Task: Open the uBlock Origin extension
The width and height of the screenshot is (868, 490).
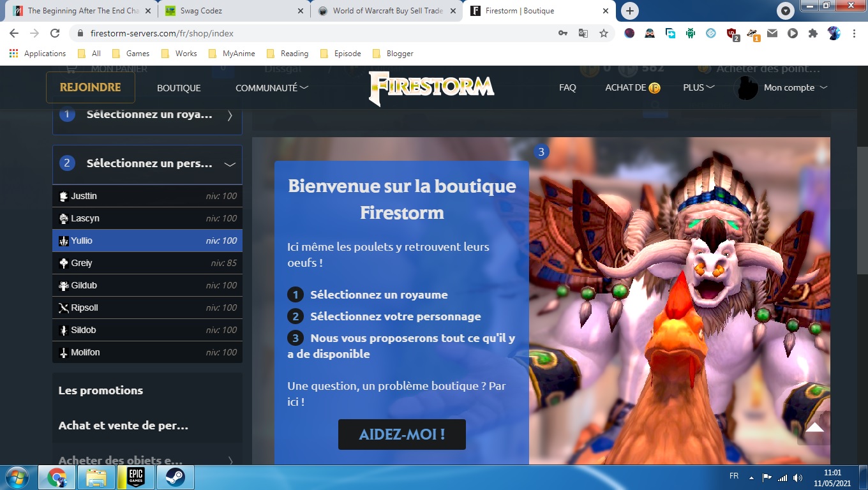Action: pyautogui.click(x=732, y=34)
